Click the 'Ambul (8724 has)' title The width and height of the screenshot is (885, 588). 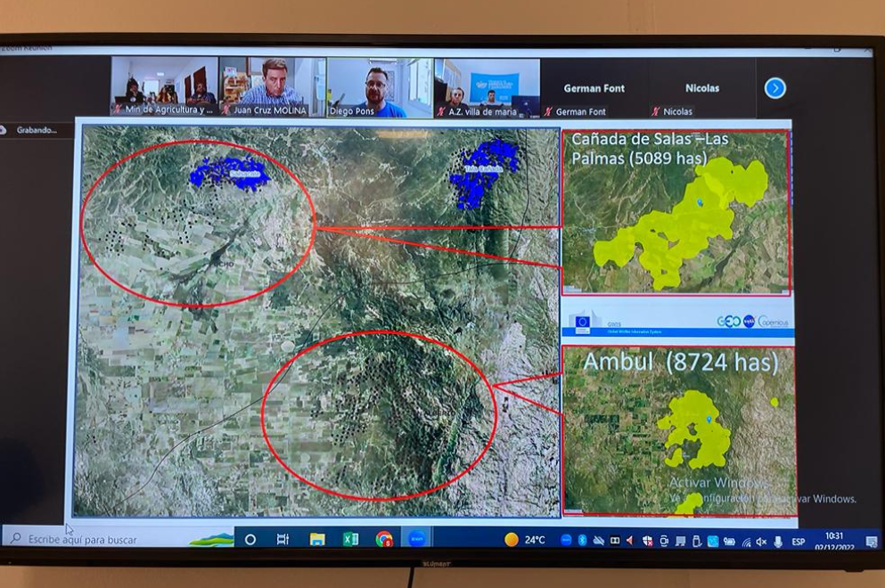pyautogui.click(x=681, y=362)
